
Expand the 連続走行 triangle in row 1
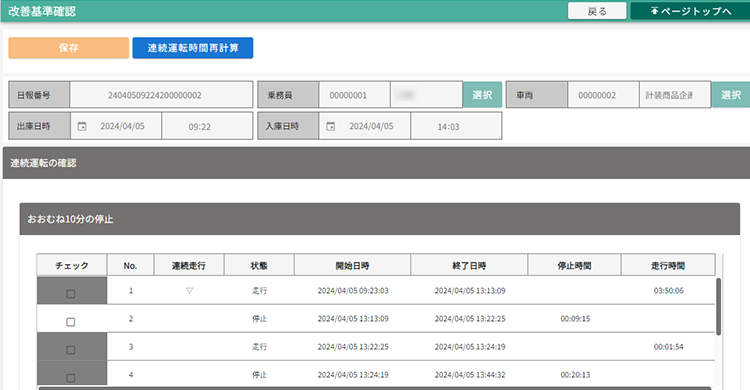coord(189,290)
